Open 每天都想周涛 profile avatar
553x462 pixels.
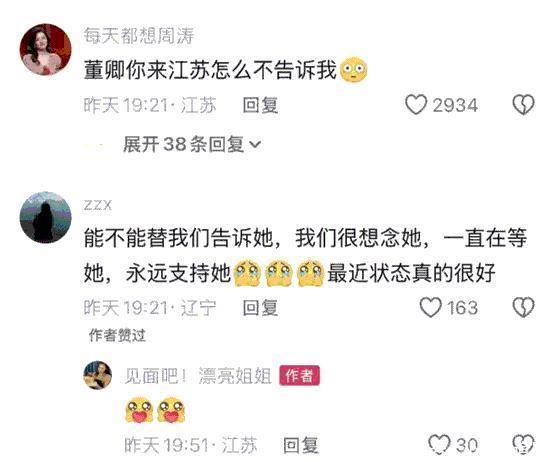(45, 49)
